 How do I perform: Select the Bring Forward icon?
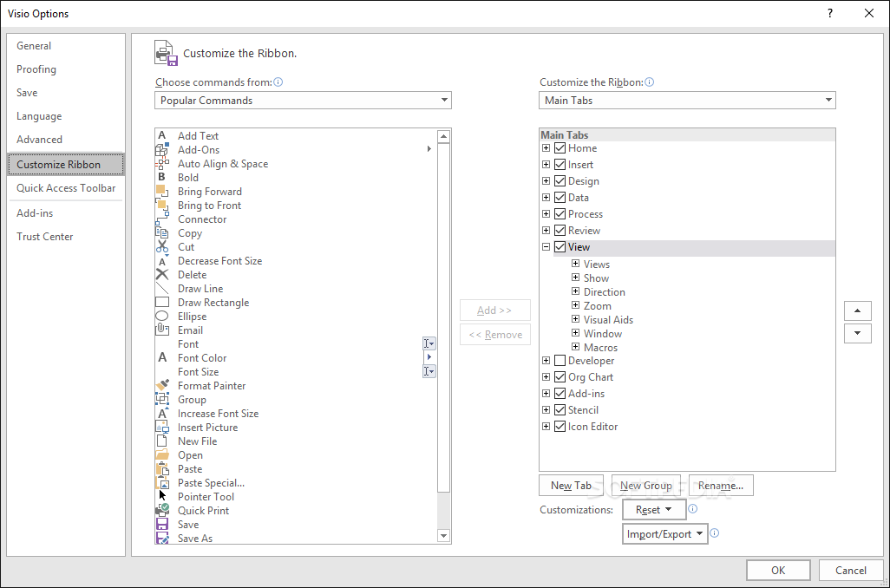click(162, 192)
